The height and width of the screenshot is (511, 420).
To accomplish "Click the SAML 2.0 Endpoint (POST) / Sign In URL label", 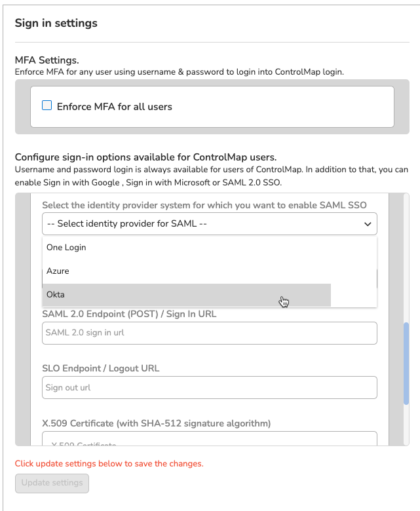I will pyautogui.click(x=129, y=314).
